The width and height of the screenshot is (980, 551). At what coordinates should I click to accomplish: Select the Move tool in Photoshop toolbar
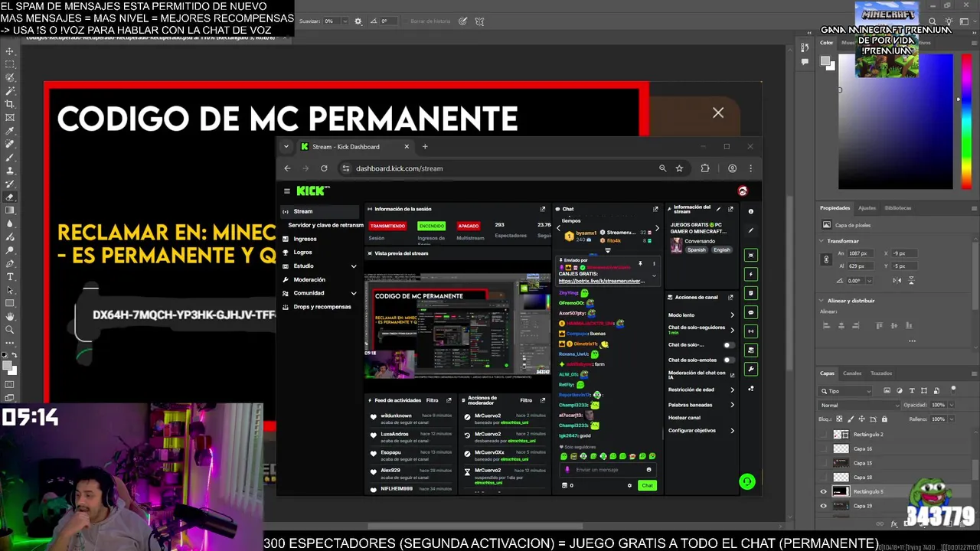9,51
